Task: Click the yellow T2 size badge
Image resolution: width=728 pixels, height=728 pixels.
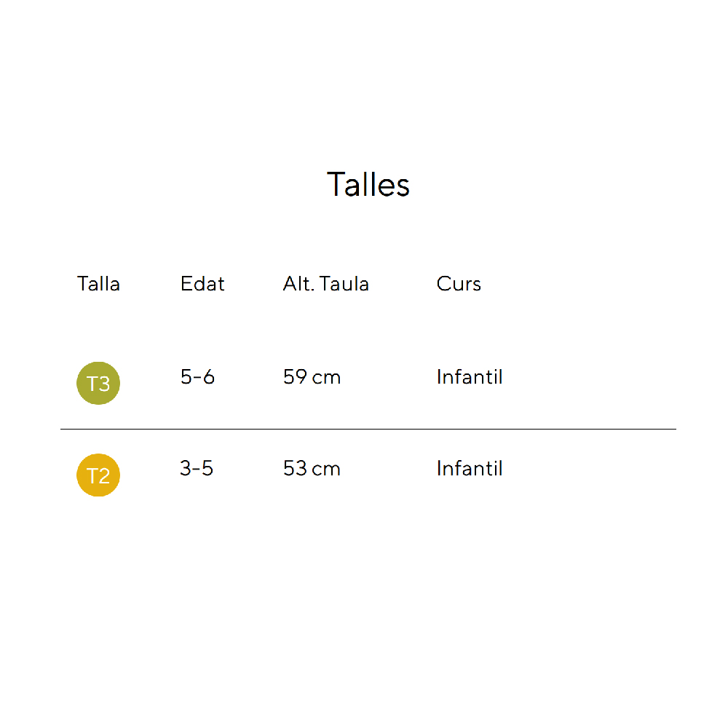Action: coord(98,475)
